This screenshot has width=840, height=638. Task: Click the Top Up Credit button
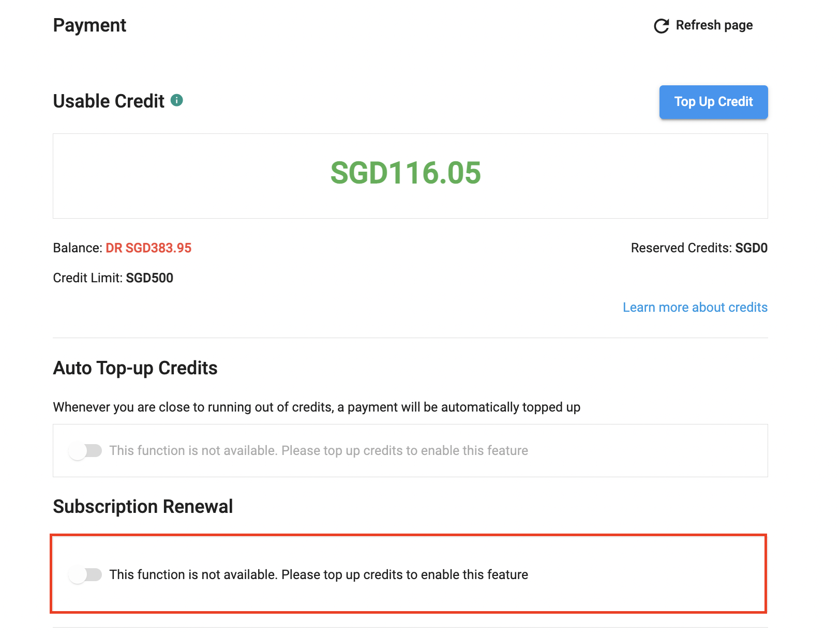(713, 102)
